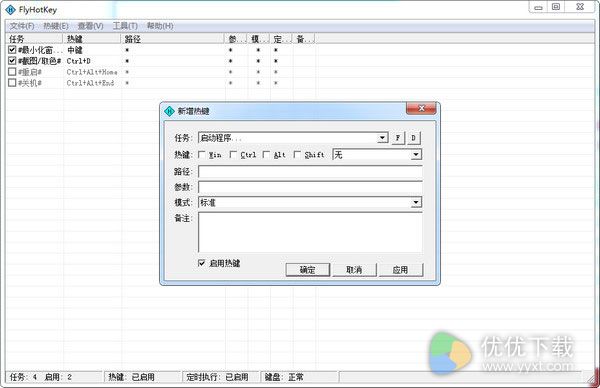
Task: Click the #重启# task name
Action: coord(30,72)
